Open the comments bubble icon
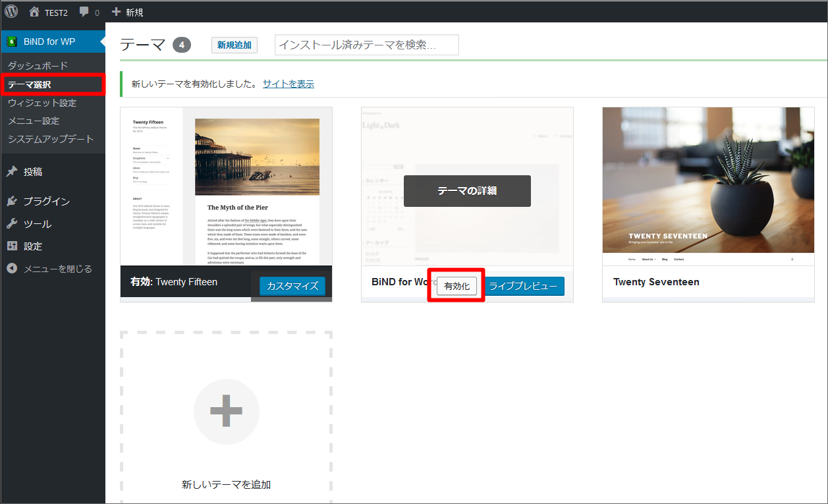This screenshot has height=504, width=828. pyautogui.click(x=84, y=12)
